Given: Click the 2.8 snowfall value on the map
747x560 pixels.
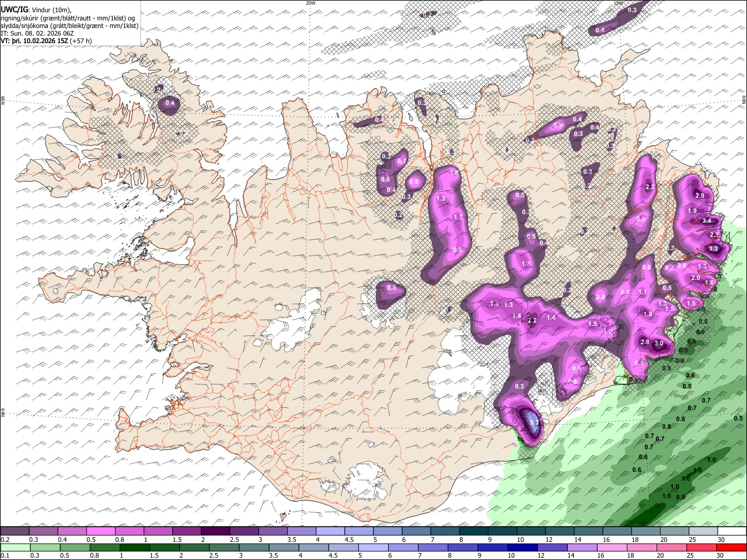Looking at the screenshot, I should pos(645,342).
